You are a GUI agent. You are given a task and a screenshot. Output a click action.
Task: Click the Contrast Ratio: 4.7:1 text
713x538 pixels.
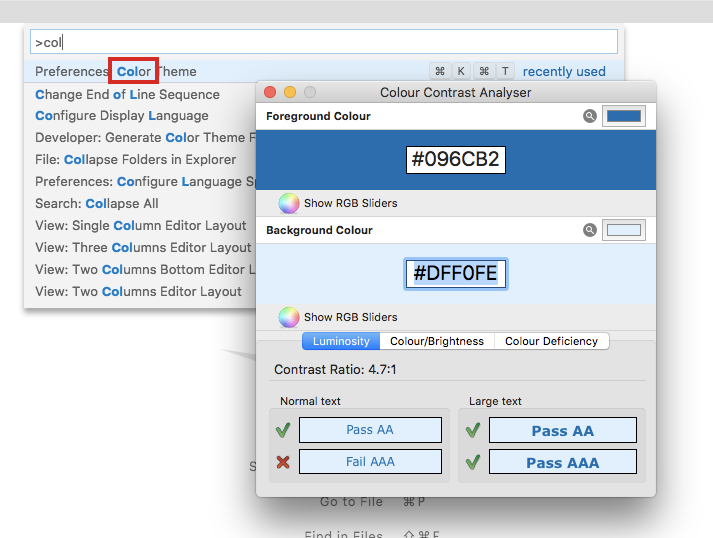(x=335, y=369)
